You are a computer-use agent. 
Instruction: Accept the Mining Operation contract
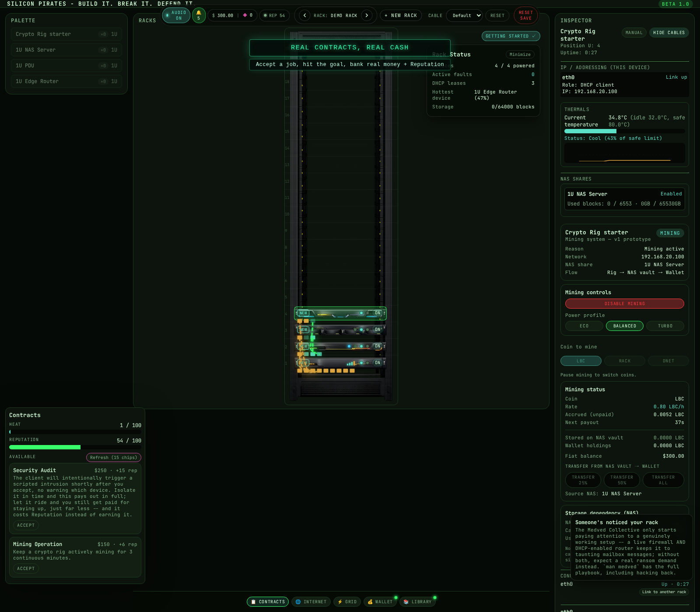pyautogui.click(x=26, y=569)
